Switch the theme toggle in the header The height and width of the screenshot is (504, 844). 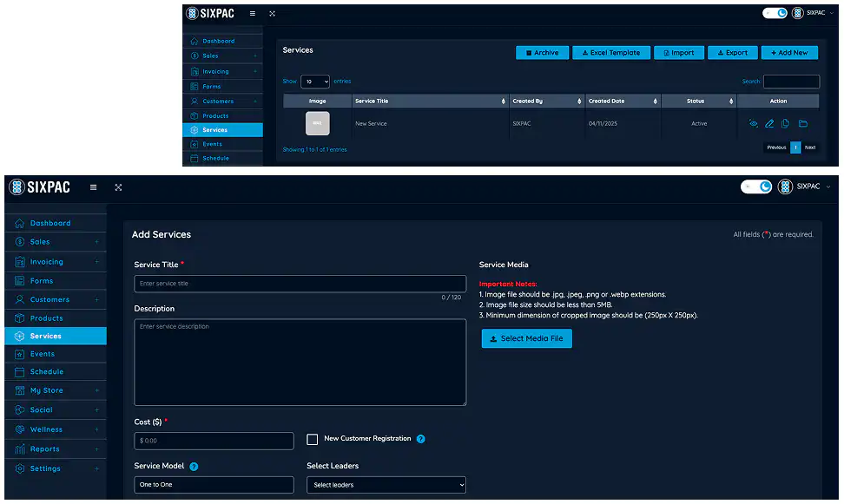(x=755, y=187)
